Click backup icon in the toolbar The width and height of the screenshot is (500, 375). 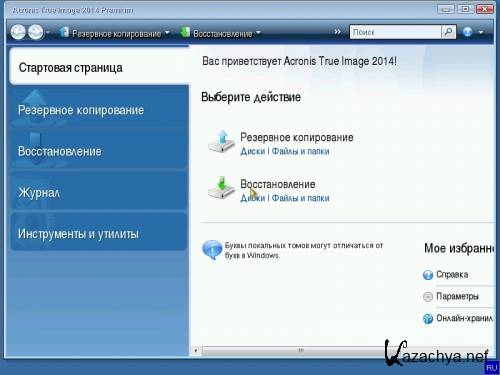click(64, 32)
